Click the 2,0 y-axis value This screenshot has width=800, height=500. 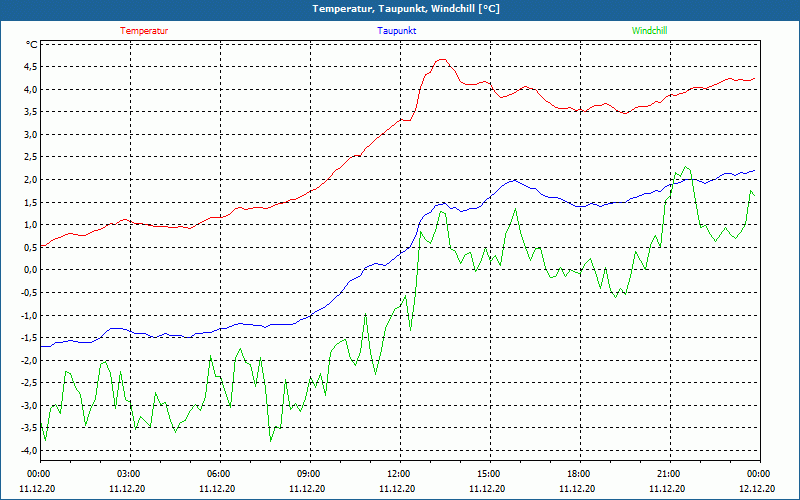(x=30, y=180)
